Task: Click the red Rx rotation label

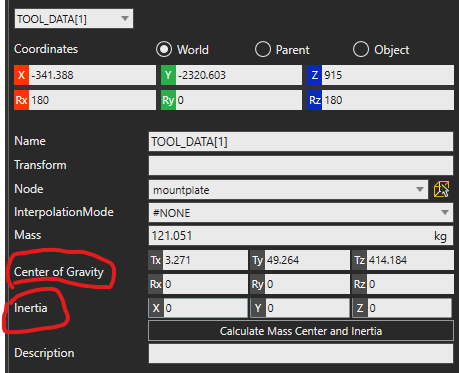Action: coord(21,100)
